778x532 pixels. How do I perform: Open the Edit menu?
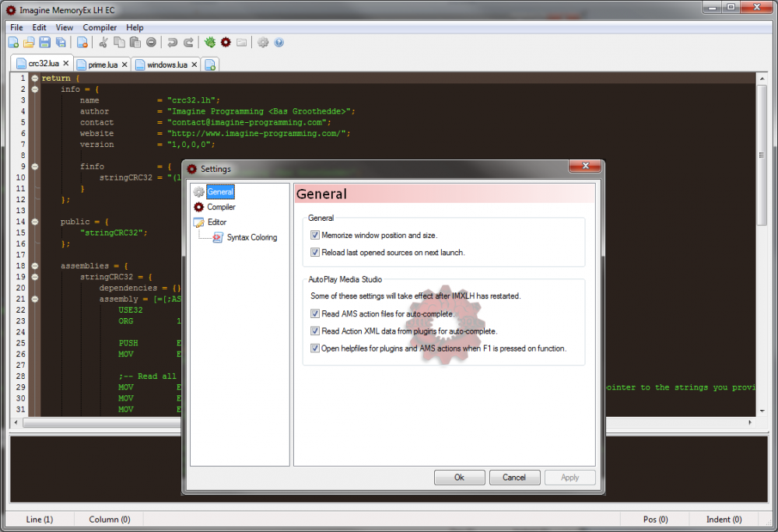tap(39, 27)
